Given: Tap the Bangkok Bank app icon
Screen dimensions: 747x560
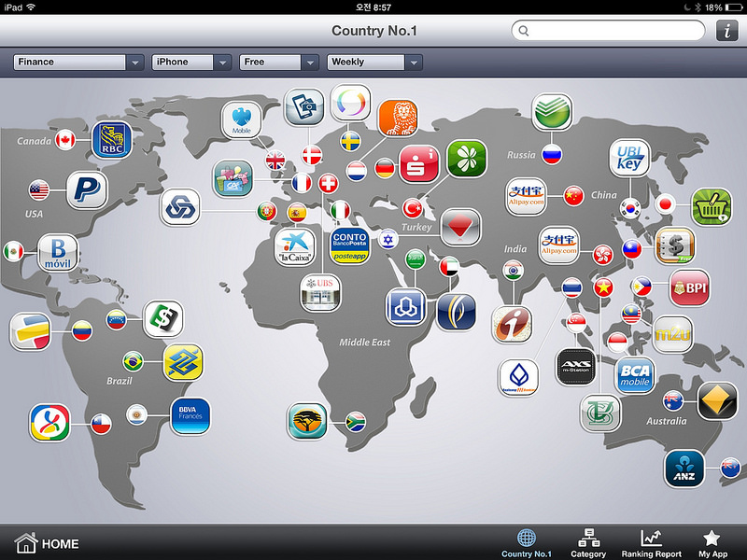Looking at the screenshot, I should pyautogui.click(x=519, y=378).
